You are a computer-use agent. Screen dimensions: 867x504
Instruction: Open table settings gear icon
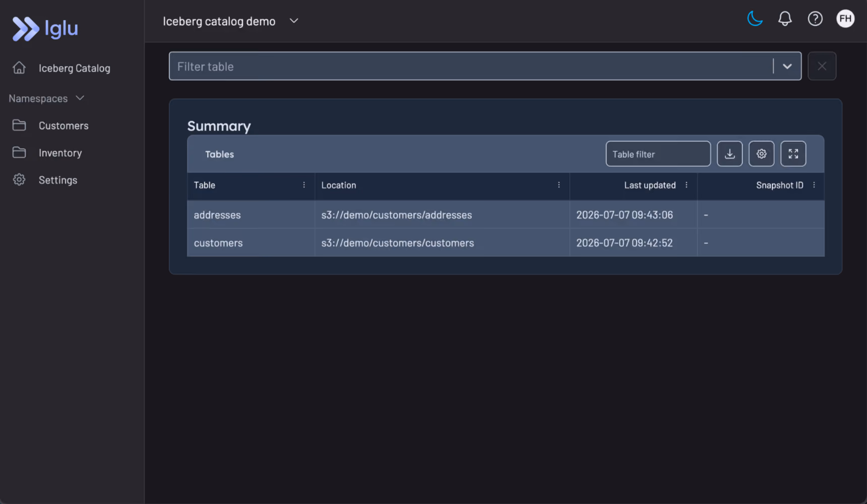[x=761, y=154]
